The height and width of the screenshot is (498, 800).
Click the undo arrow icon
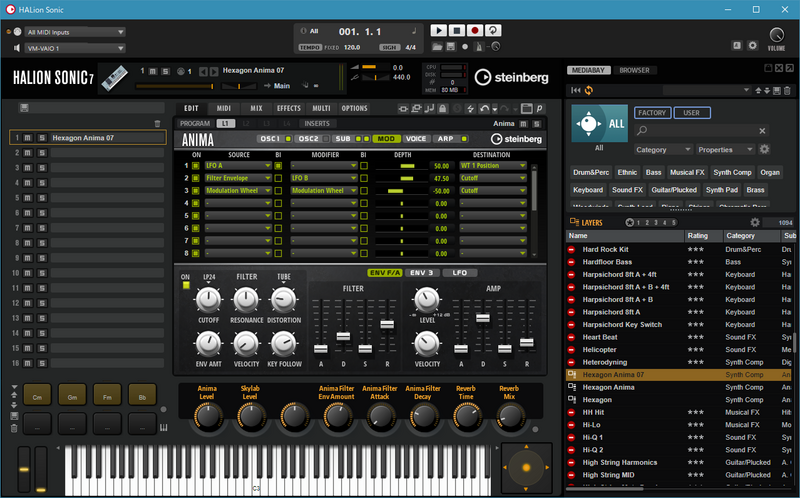point(484,108)
